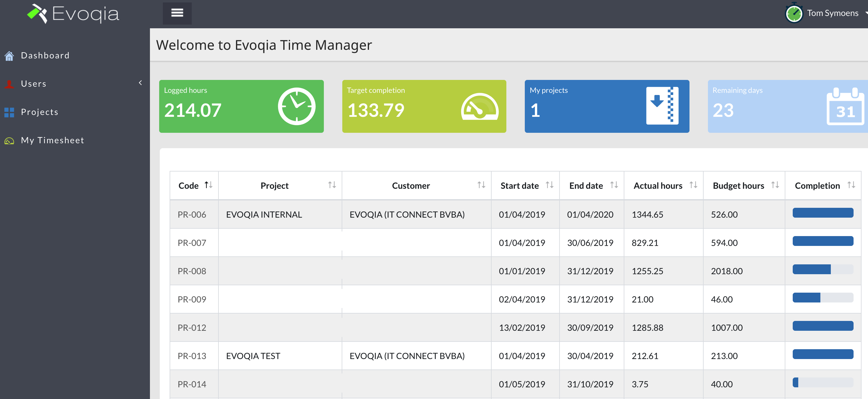Select project code PR-007
Screen dimensions: 868x399
coord(192,243)
